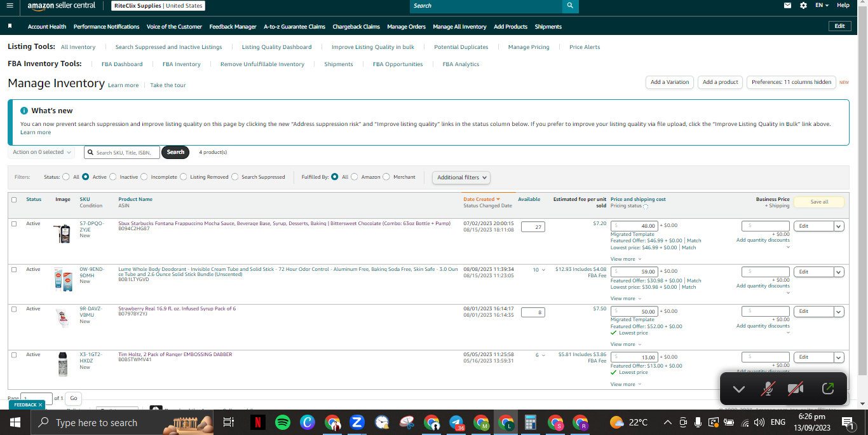This screenshot has height=435, width=868.
Task: Open Zoom from the taskbar
Action: click(x=356, y=422)
